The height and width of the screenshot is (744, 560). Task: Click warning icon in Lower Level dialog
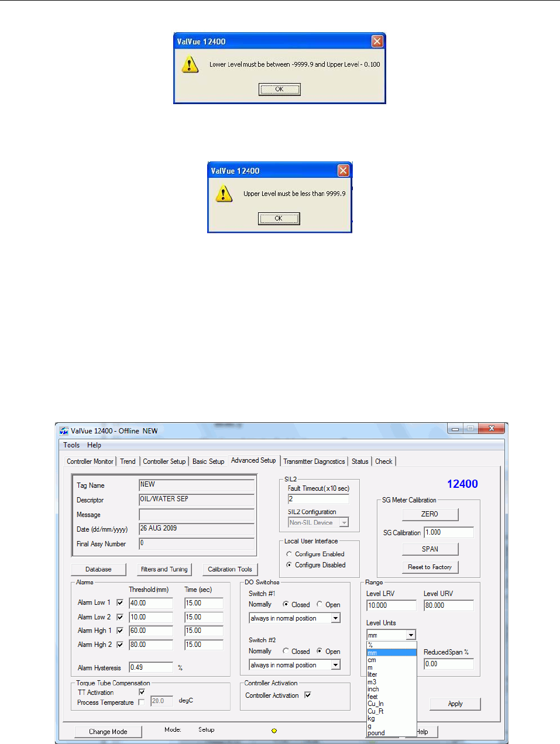click(x=190, y=64)
